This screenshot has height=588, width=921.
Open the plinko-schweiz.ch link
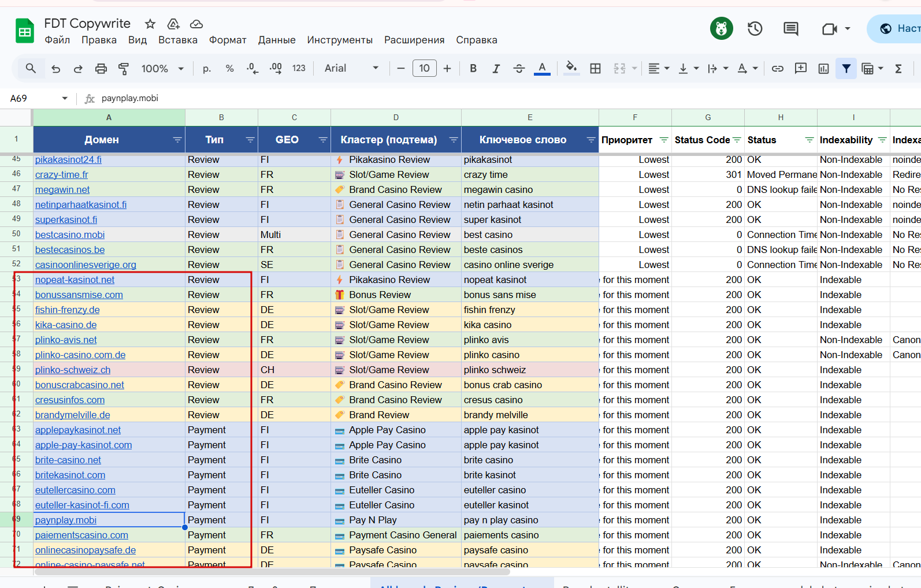point(73,370)
